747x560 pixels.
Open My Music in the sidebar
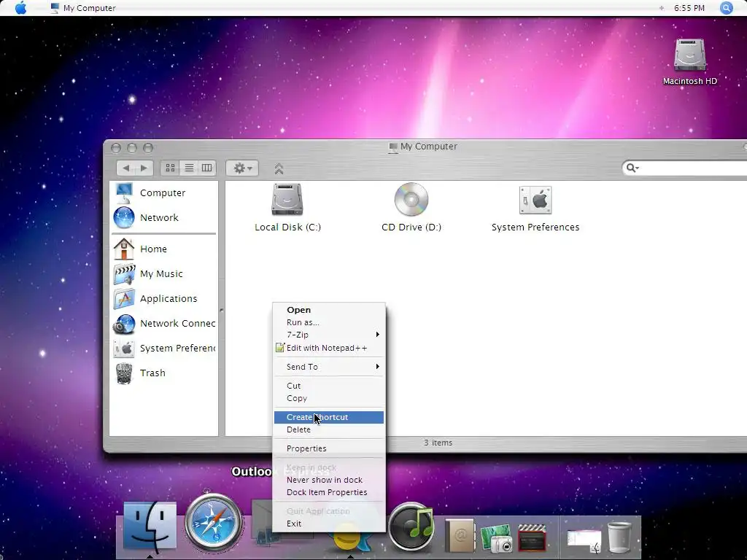tap(161, 274)
